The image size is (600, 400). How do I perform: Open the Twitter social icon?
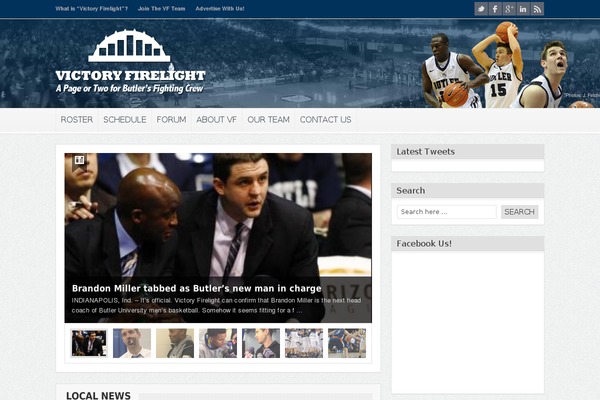click(x=481, y=9)
